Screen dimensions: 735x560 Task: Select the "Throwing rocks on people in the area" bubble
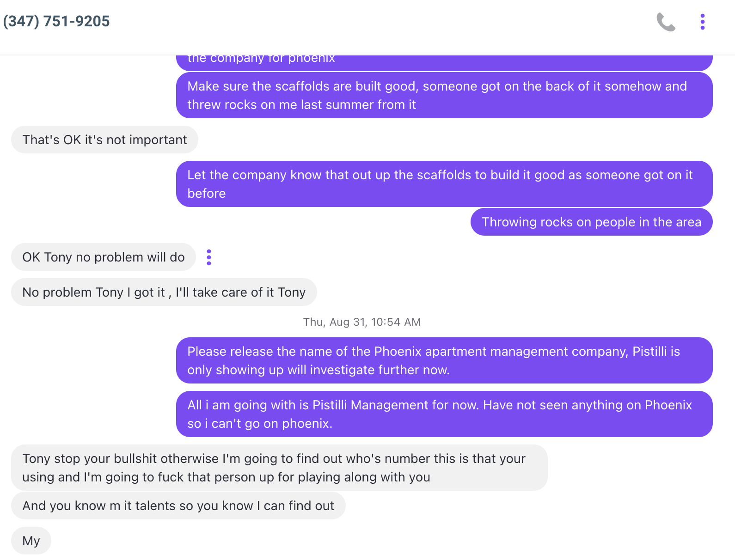pyautogui.click(x=591, y=222)
